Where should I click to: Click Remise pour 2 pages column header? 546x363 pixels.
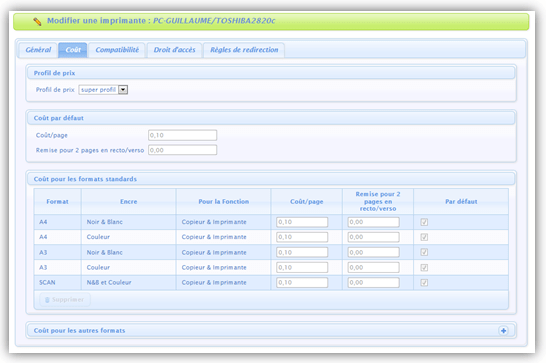378,201
